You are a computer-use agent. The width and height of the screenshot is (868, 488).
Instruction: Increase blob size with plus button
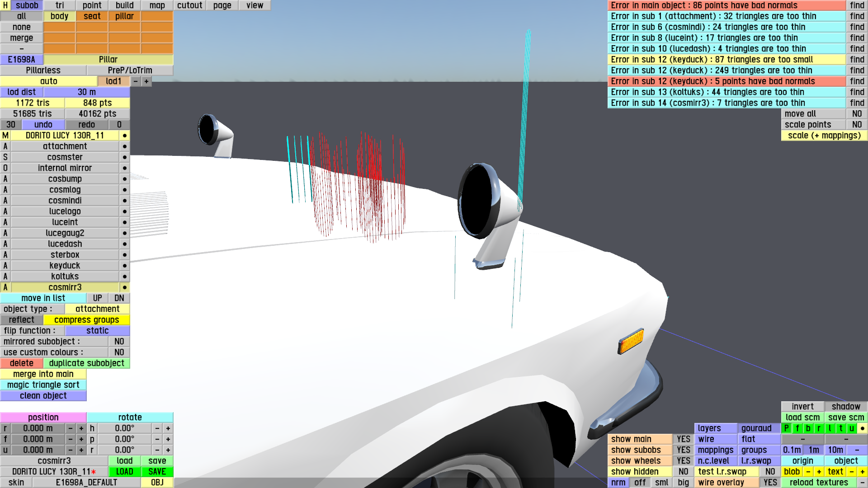tap(819, 472)
